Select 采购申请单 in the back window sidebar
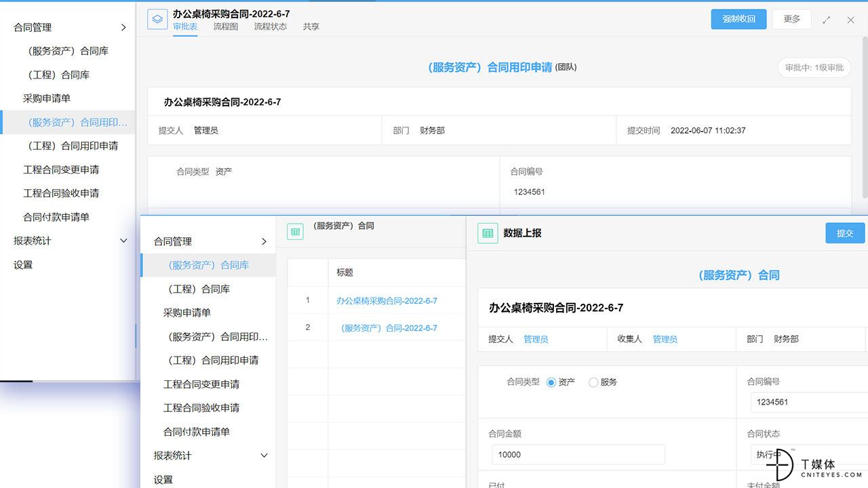The width and height of the screenshot is (868, 488). click(68, 98)
